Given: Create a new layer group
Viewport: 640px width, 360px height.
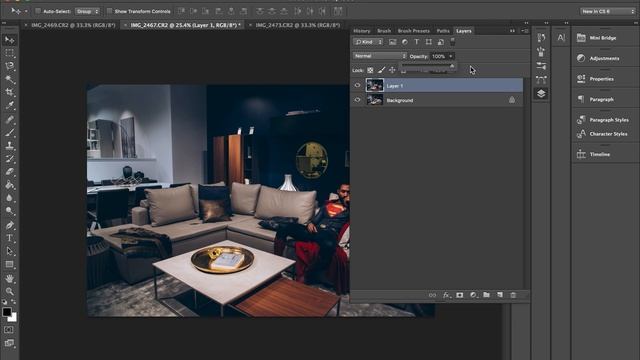Looking at the screenshot, I should [487, 295].
